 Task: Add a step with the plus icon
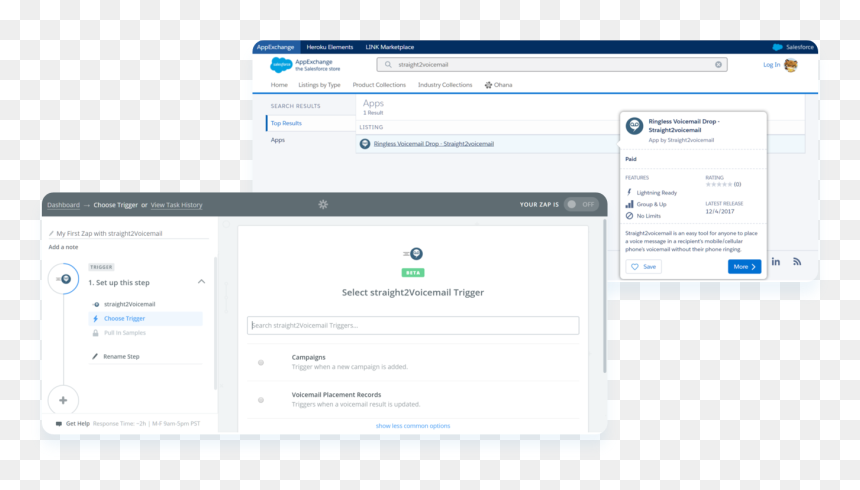[63, 401]
